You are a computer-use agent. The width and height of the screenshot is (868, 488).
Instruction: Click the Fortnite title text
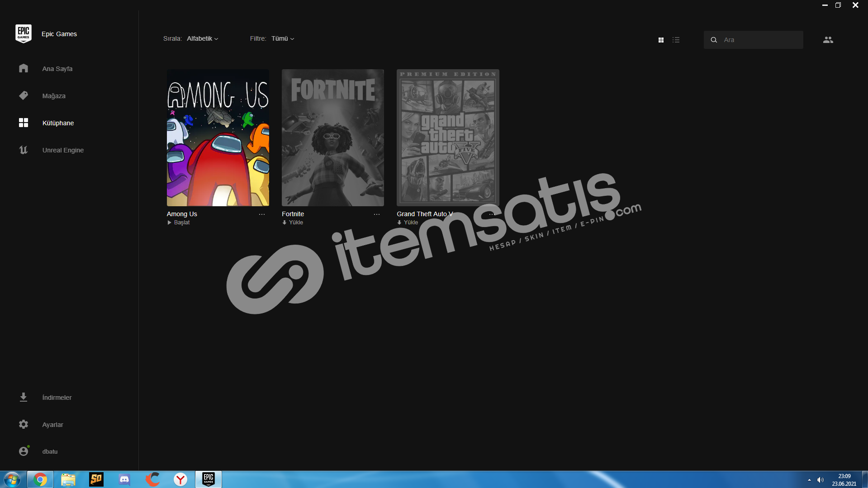click(293, 214)
